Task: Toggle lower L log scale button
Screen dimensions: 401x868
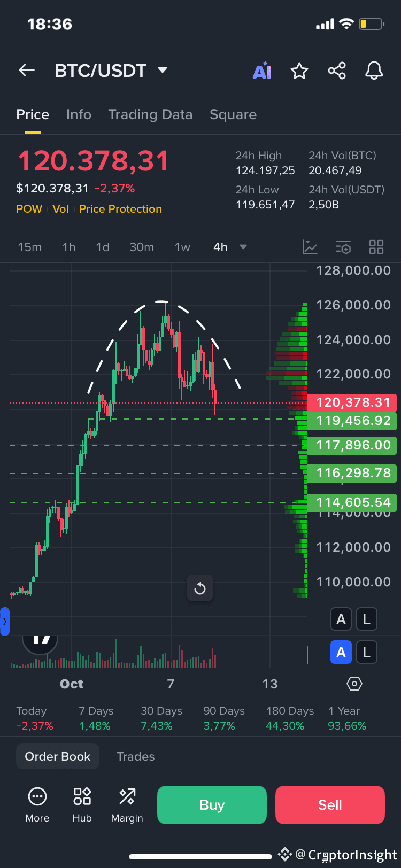Action: tap(367, 652)
